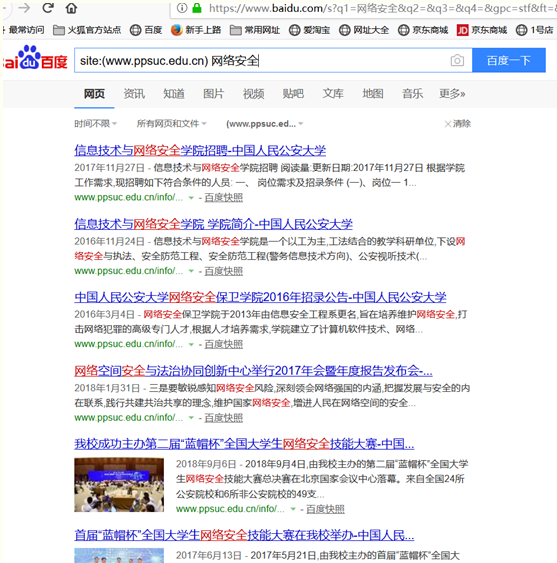557x563 pixels.
Task: Open the 京东商城 globe bookmark
Action: click(423, 30)
